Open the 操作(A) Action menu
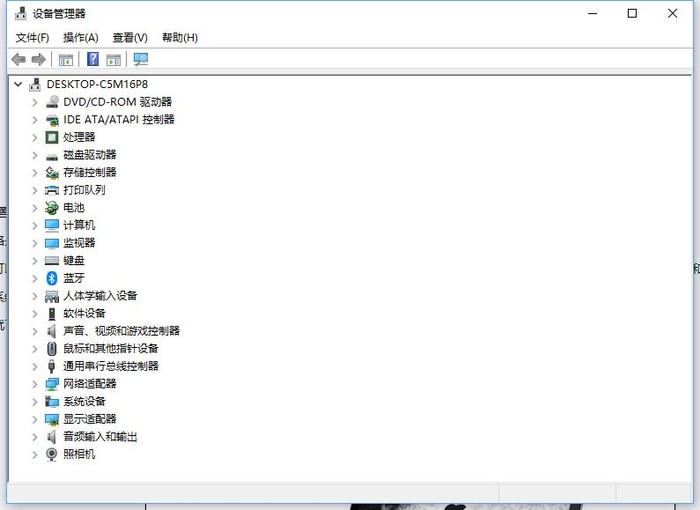Image resolution: width=700 pixels, height=510 pixels. click(x=80, y=38)
